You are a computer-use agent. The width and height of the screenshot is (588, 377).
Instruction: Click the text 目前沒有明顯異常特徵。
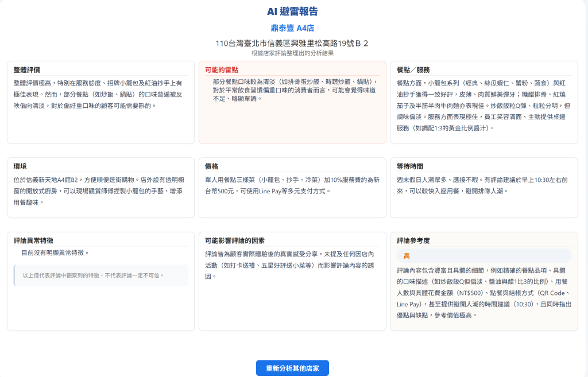(56, 253)
